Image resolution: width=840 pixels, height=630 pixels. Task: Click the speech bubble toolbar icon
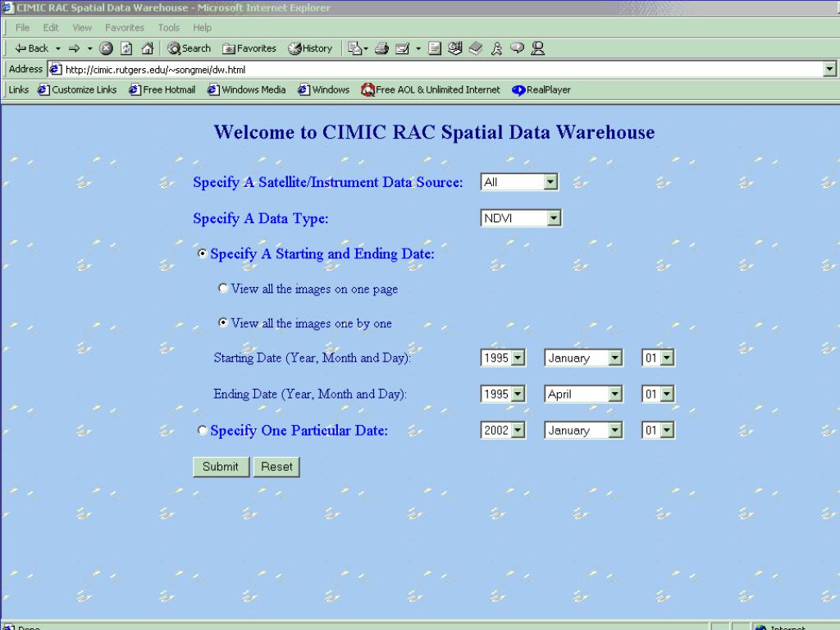pos(517,48)
